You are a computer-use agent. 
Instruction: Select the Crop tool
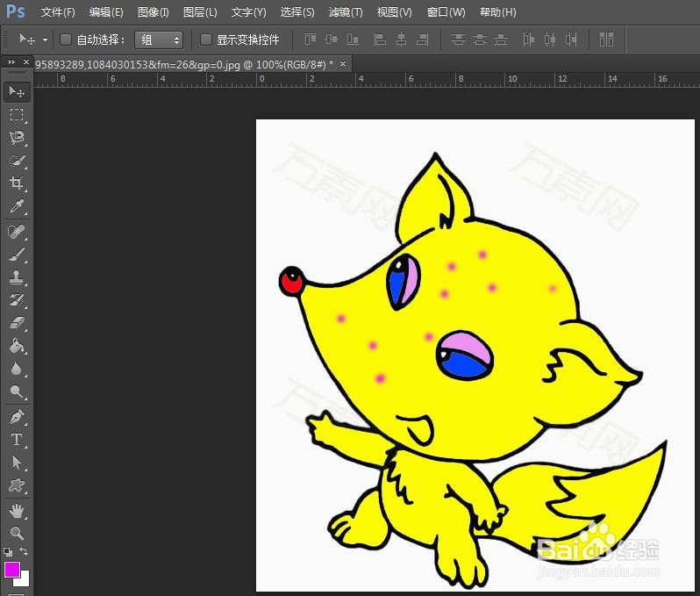click(x=17, y=183)
